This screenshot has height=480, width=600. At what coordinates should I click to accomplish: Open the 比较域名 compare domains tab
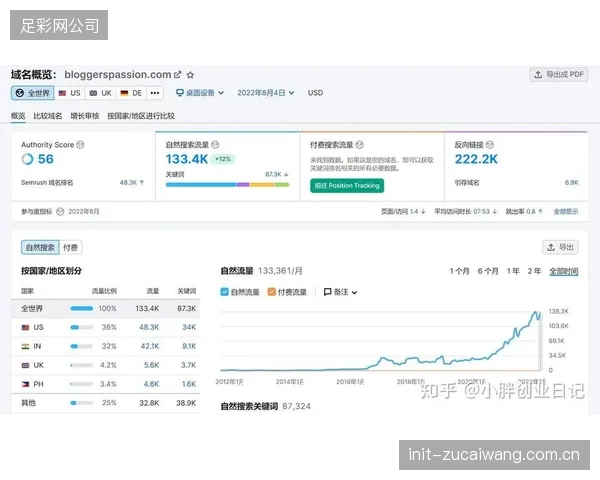point(47,116)
